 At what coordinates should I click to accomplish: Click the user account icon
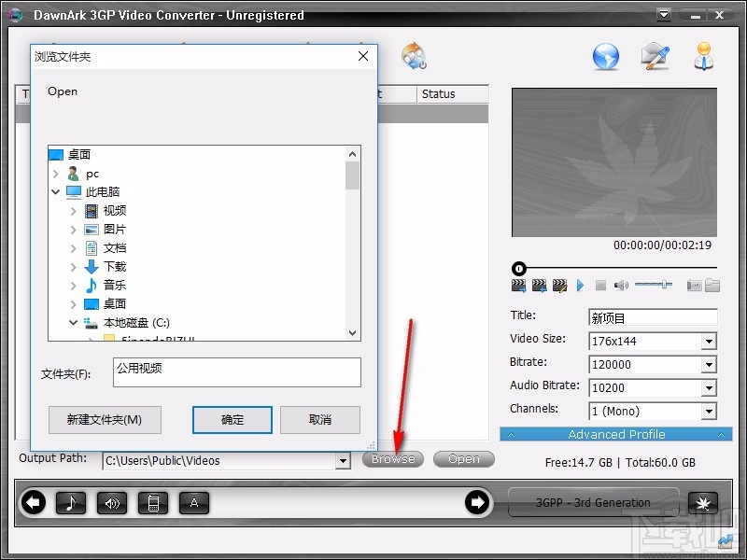pyautogui.click(x=705, y=56)
